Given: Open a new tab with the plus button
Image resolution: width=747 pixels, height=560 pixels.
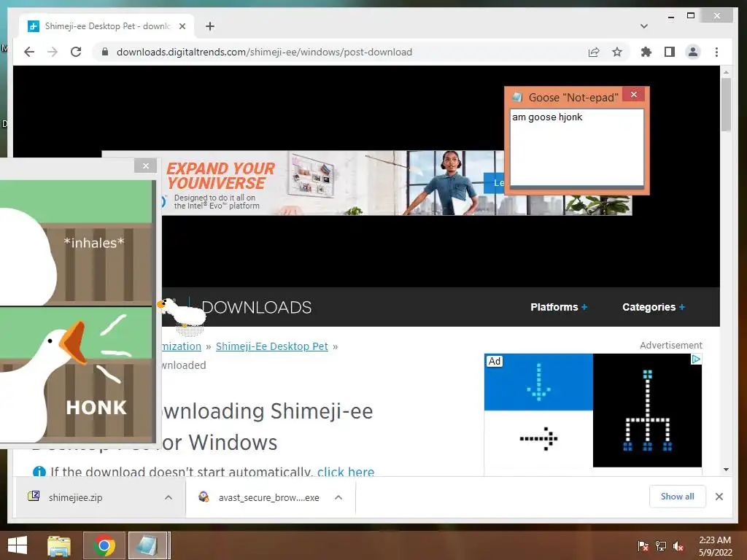Looking at the screenshot, I should [x=210, y=26].
